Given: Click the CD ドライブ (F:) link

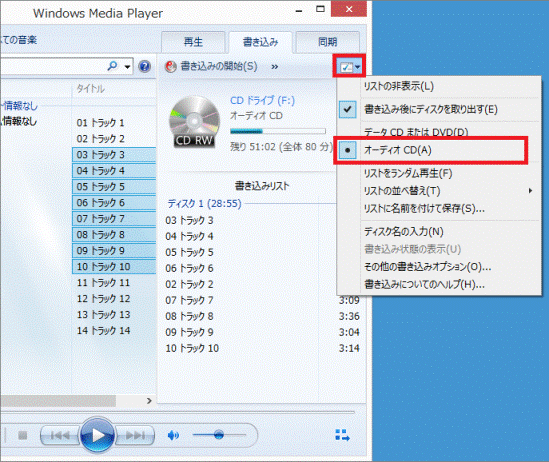Looking at the screenshot, I should coord(262,100).
